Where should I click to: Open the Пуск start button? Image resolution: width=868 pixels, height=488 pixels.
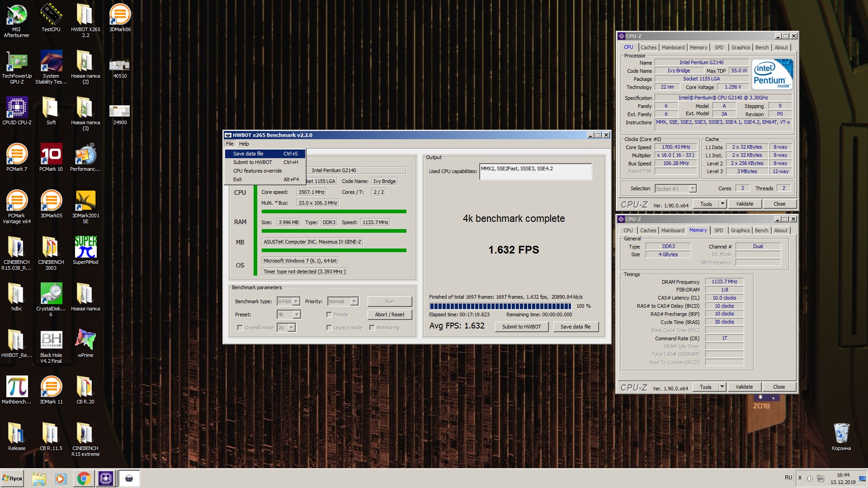(13, 479)
